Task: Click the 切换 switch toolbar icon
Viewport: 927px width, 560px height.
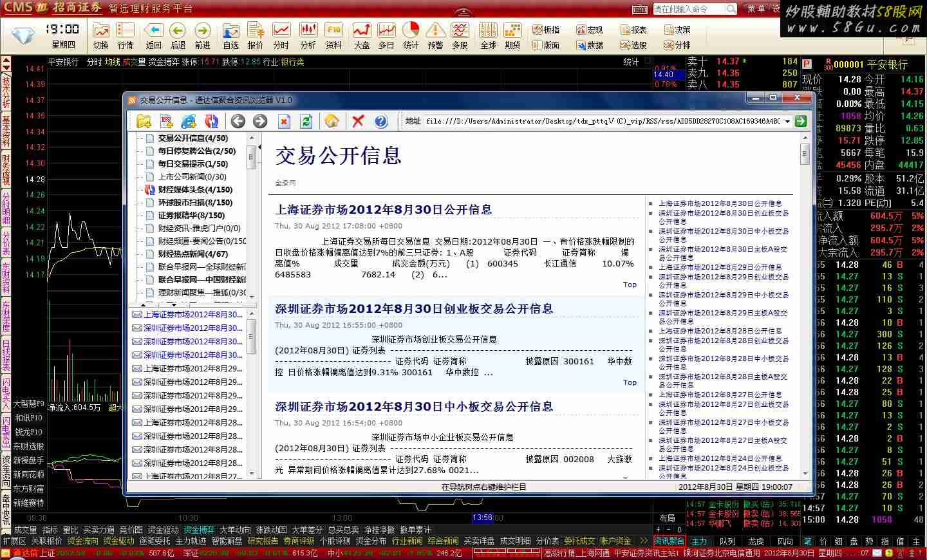Action: (100, 36)
